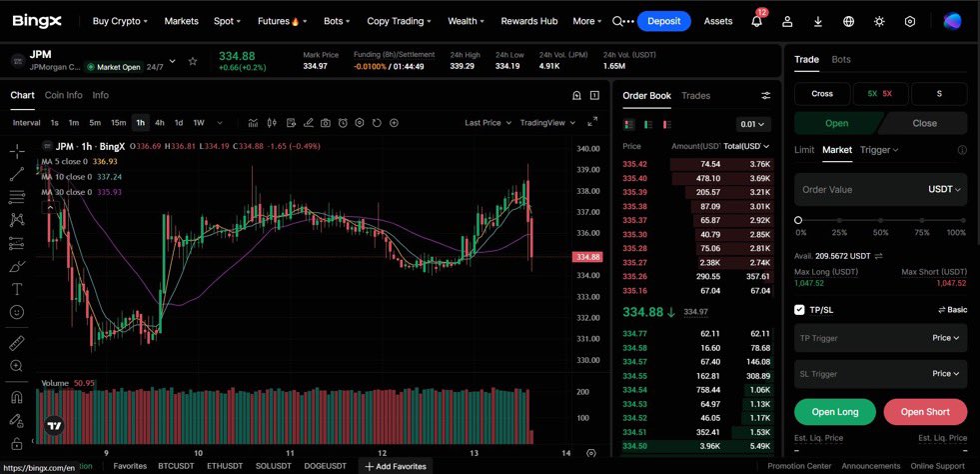Toggle TP/SL Basic mode switch
This screenshot has height=474, width=980.
click(x=952, y=310)
